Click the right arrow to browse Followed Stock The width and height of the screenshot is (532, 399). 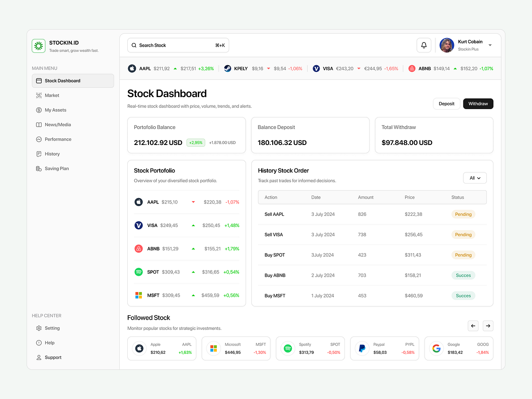(x=488, y=325)
